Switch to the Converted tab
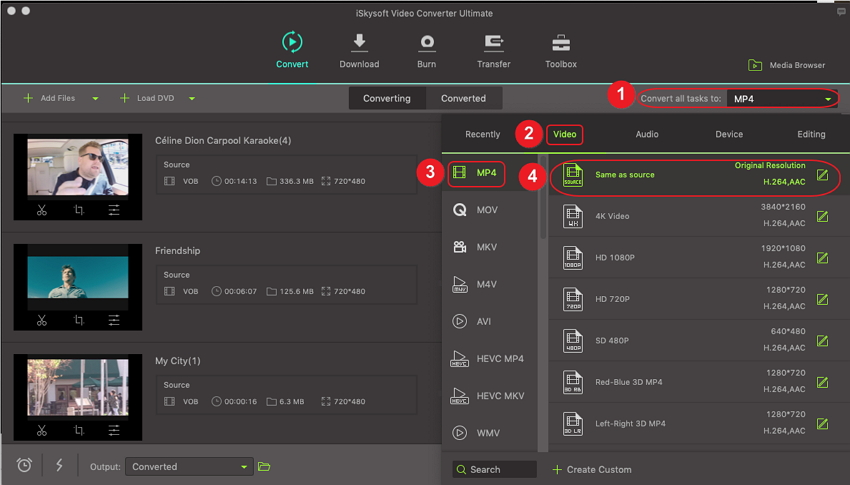This screenshot has height=485, width=850. click(x=463, y=98)
